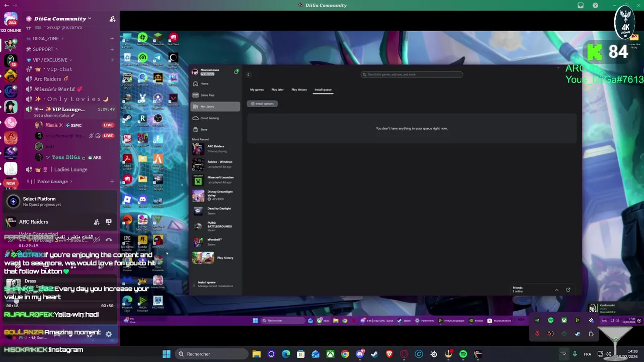644x362 pixels.
Task: Add a channel to the SUPPORT category
Action: pos(112,49)
